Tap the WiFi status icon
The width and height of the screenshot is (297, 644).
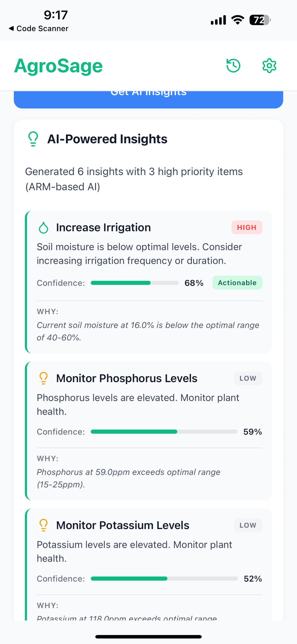tap(238, 20)
